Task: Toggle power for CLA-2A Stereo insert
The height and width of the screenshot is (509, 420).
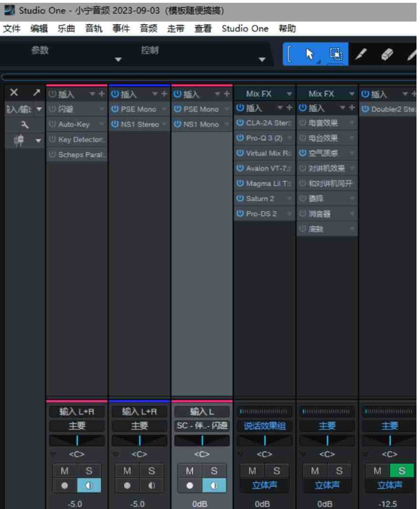Action: (x=240, y=123)
